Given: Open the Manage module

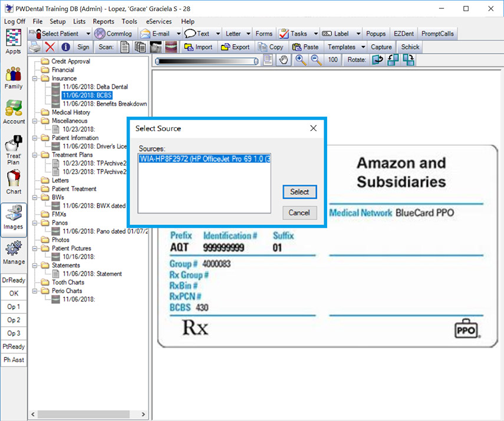Looking at the screenshot, I should click(x=14, y=253).
